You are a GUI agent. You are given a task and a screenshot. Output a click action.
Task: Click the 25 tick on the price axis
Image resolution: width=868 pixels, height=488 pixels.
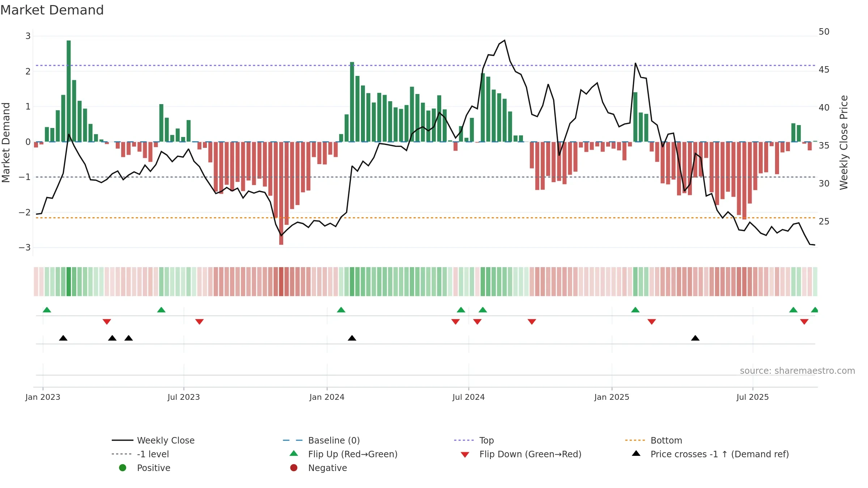(x=824, y=222)
